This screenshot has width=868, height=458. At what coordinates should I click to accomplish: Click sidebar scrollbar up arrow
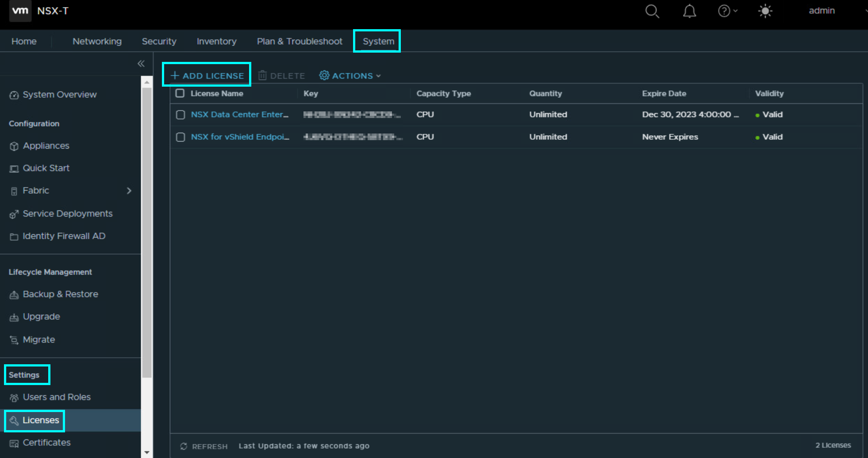(147, 82)
